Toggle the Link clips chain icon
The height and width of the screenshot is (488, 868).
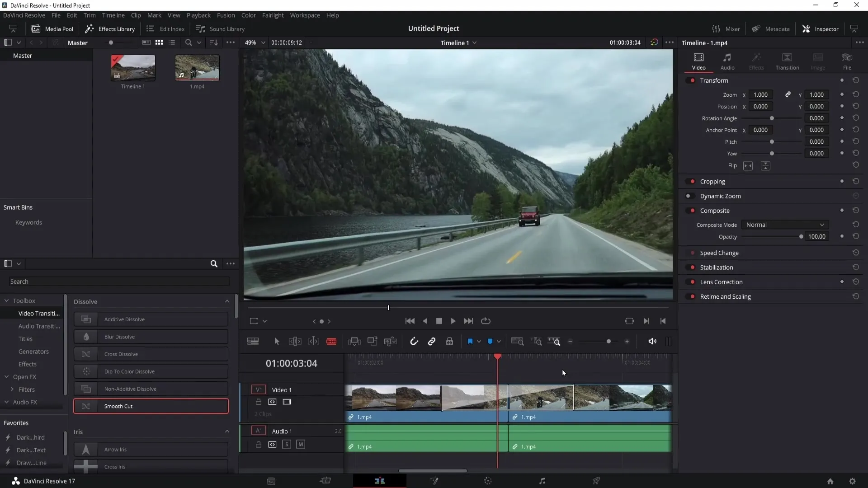pos(432,342)
